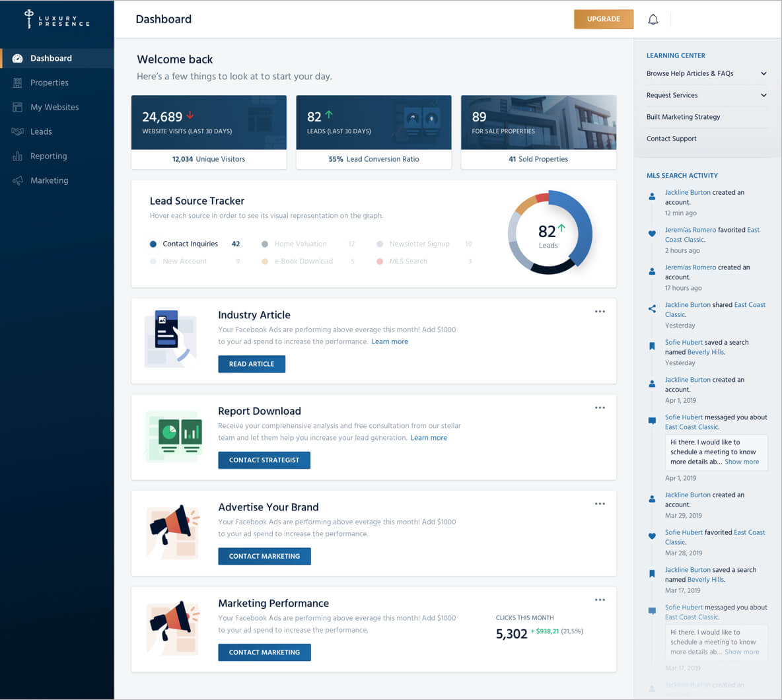782x700 pixels.
Task: Click the red down arrow beside 24,689
Action: (x=190, y=115)
